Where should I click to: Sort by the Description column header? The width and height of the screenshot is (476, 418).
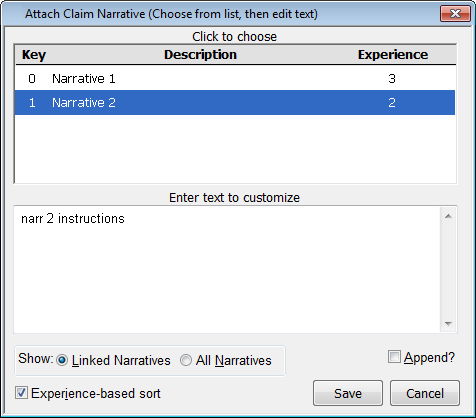200,55
